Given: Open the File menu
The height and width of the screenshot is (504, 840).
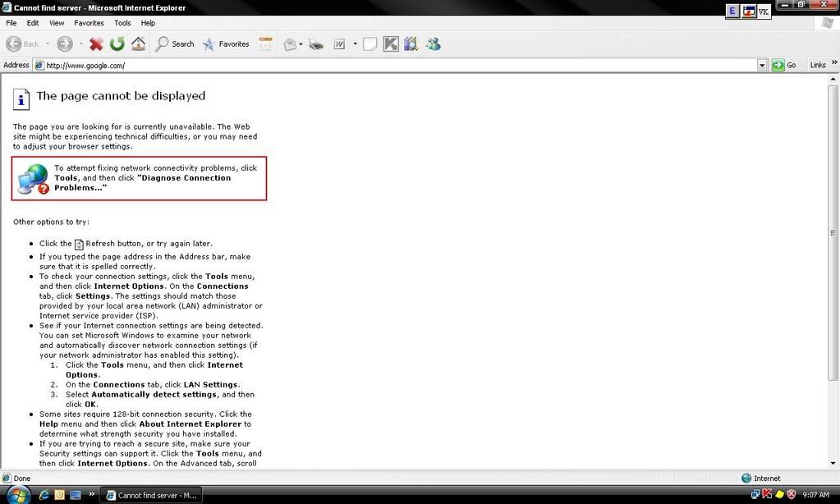Looking at the screenshot, I should (x=11, y=23).
